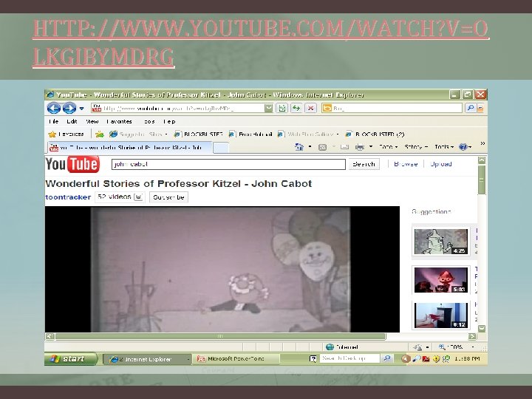Click the Compatibility View icon
The height and width of the screenshot is (399, 532).
pos(282,108)
